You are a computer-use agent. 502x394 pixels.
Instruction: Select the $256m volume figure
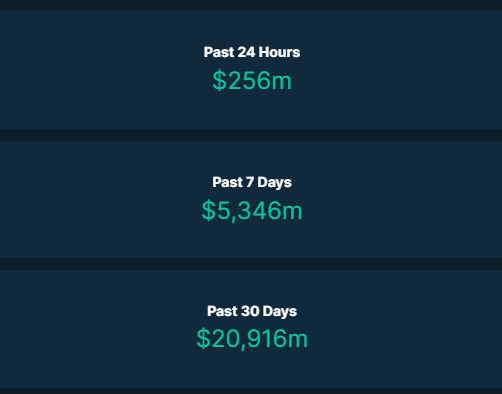pos(252,80)
